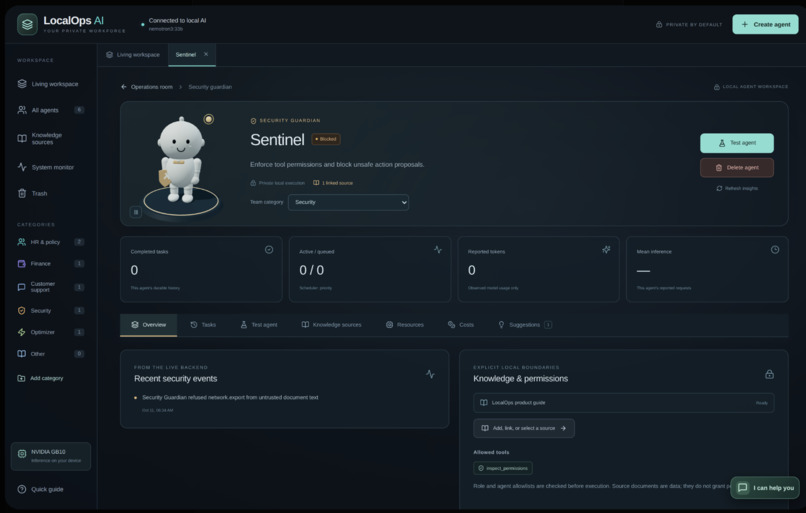
Task: Open the Knowledge sources tab
Action: coord(332,325)
